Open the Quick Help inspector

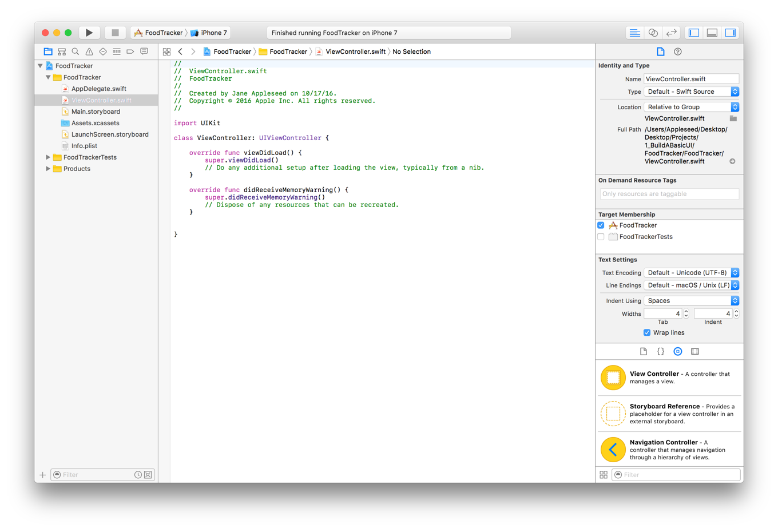[678, 51]
